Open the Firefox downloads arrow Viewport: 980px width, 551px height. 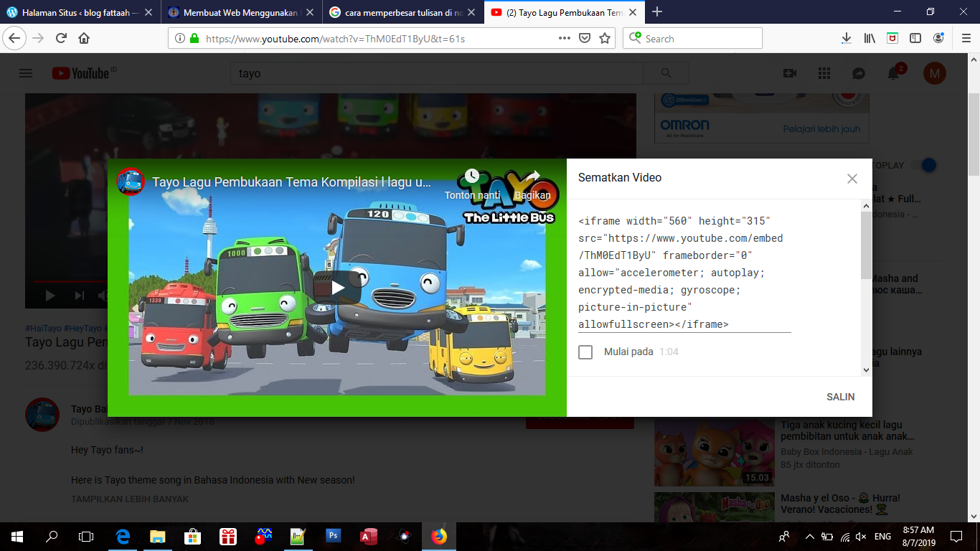click(847, 39)
